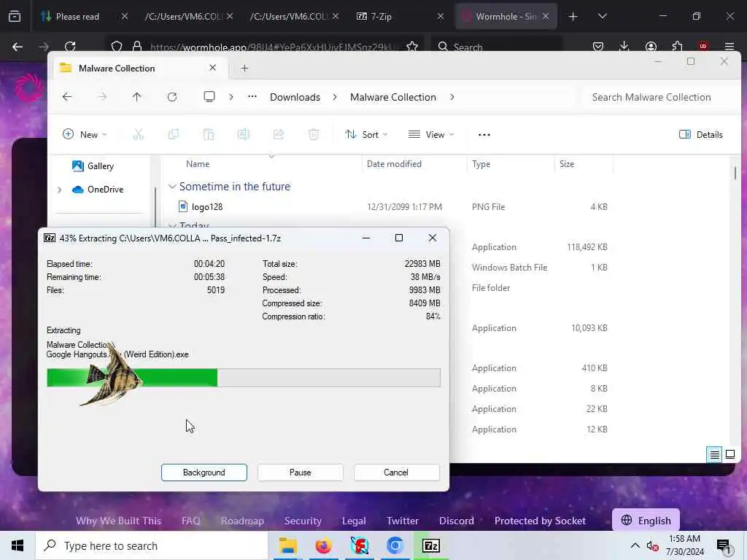Cancel the 7-Zip extraction
This screenshot has height=560, width=747.
[x=396, y=472]
